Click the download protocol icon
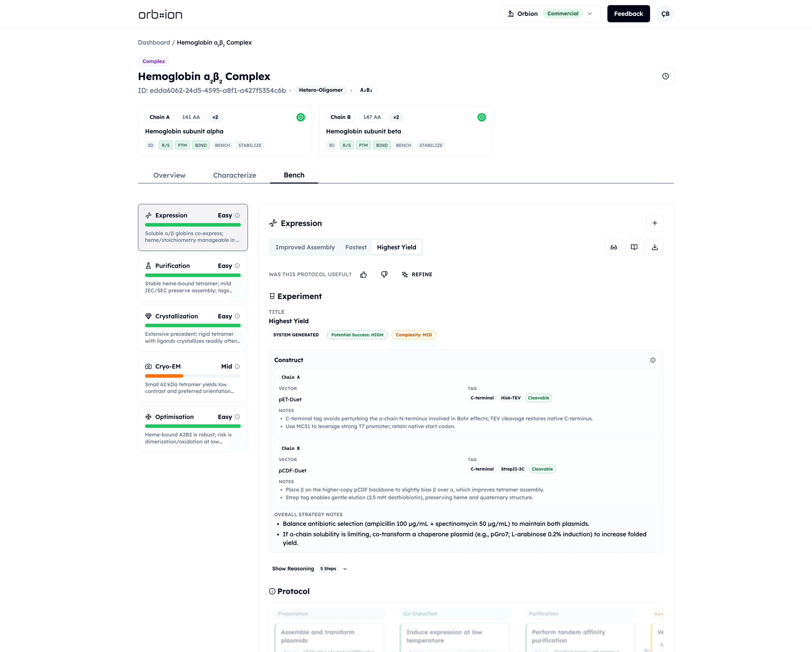 tap(655, 247)
